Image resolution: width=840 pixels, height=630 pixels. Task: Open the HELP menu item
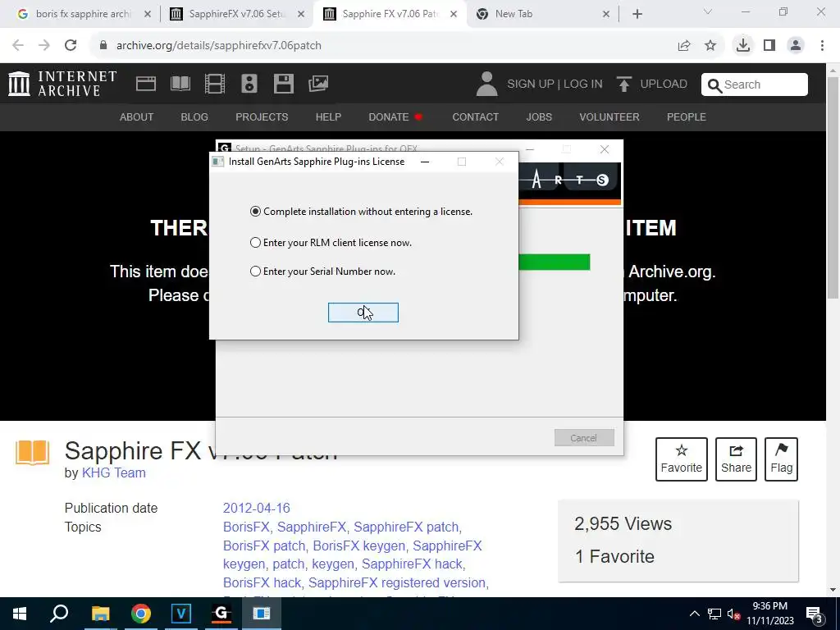pyautogui.click(x=328, y=116)
